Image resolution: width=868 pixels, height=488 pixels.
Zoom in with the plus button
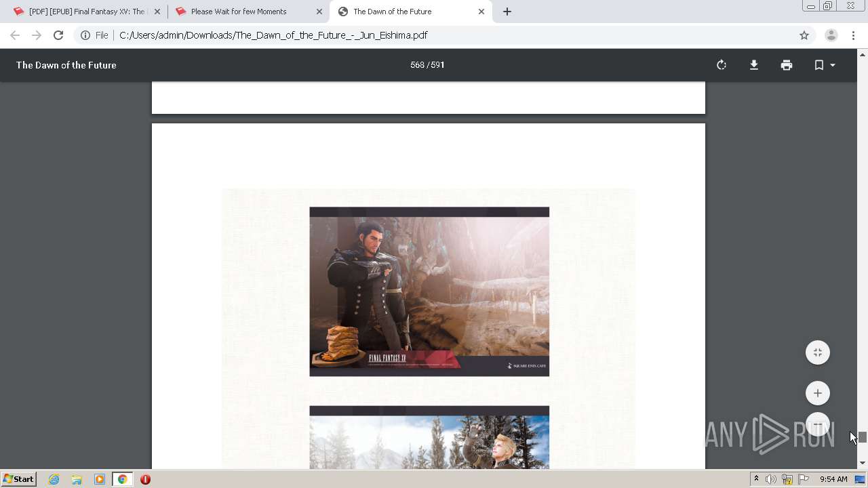coord(818,393)
